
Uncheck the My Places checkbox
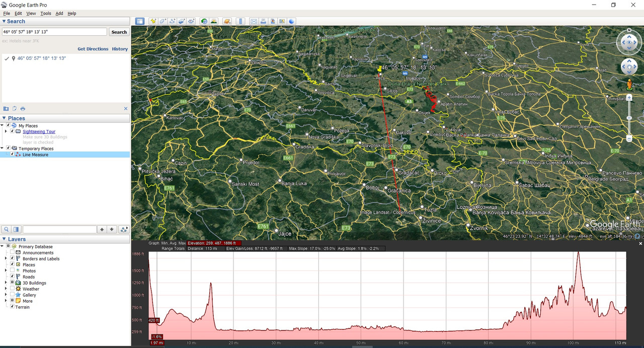click(x=8, y=125)
